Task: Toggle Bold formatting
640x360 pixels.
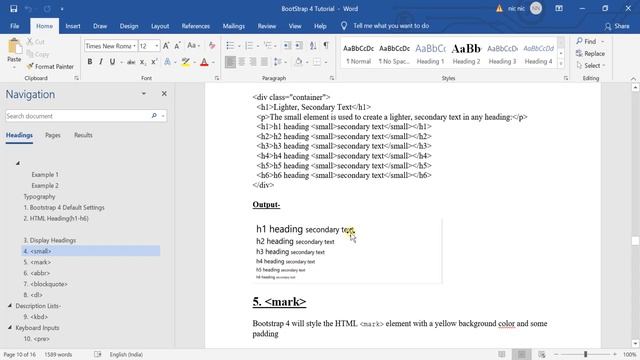Action: [90, 62]
